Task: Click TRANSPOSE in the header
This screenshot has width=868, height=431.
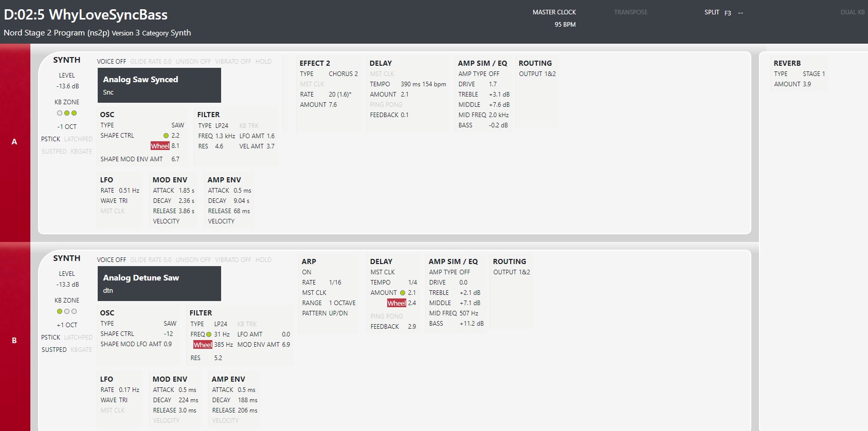Action: point(630,12)
